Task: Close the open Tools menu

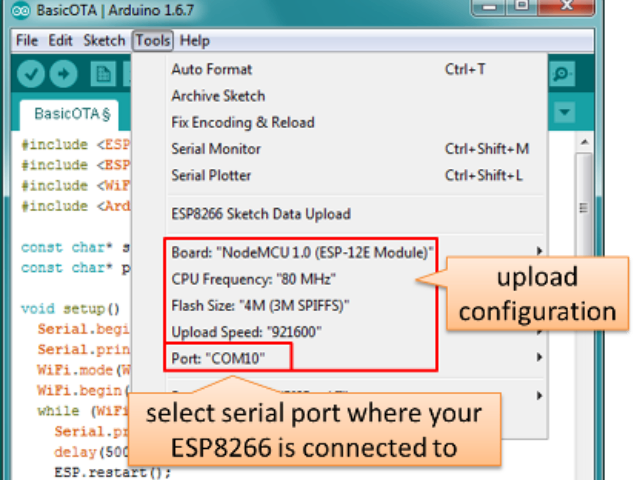Action: click(x=153, y=41)
